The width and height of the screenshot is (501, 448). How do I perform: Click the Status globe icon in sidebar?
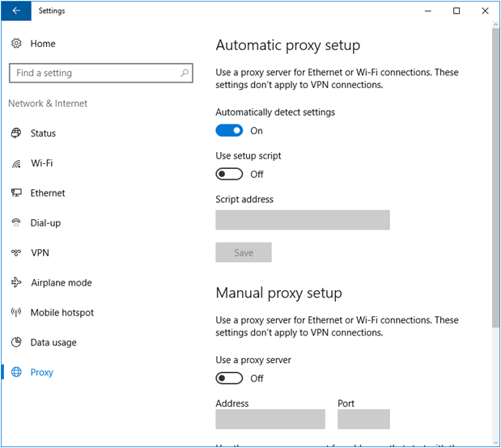point(16,133)
